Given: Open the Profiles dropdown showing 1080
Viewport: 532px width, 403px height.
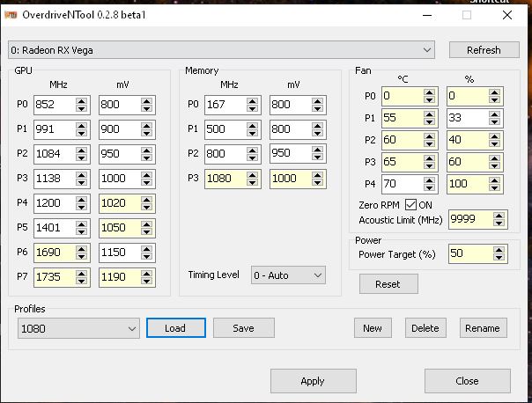Looking at the screenshot, I should tap(78, 328).
